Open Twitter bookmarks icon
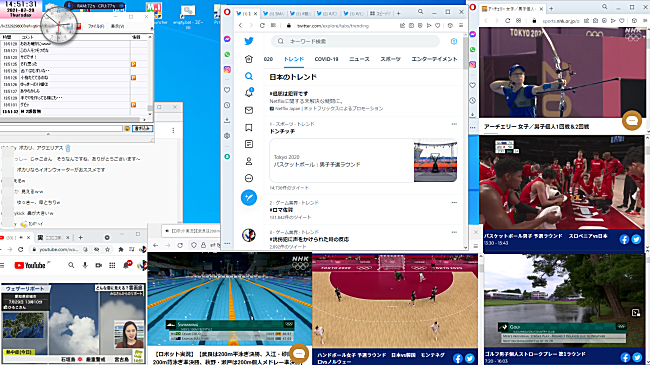Screen dimensions: 650x365 pyautogui.click(x=249, y=127)
